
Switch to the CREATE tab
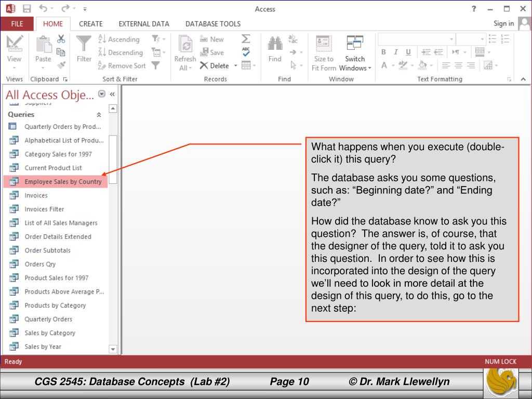point(90,24)
